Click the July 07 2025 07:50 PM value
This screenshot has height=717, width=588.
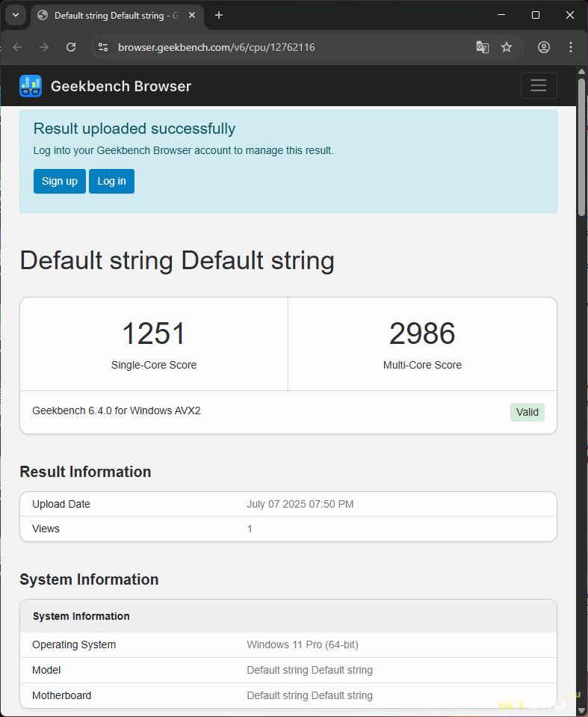pos(300,504)
